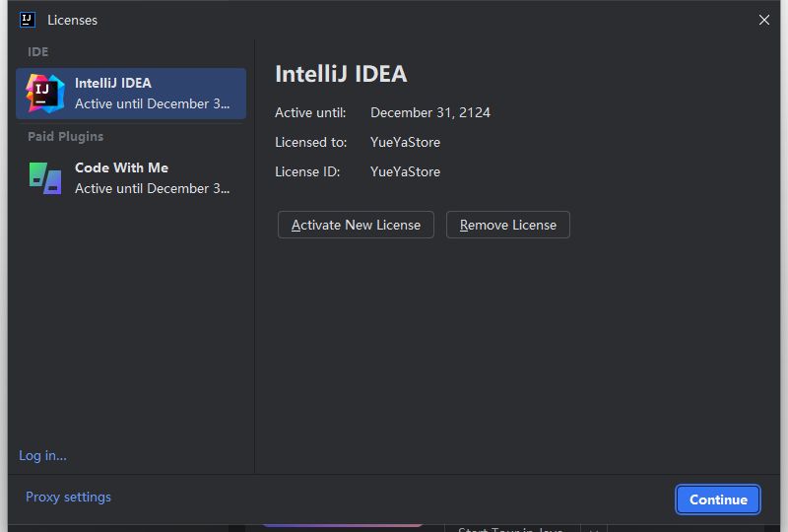This screenshot has width=788, height=532.
Task: Click the Remove License button
Action: (508, 225)
